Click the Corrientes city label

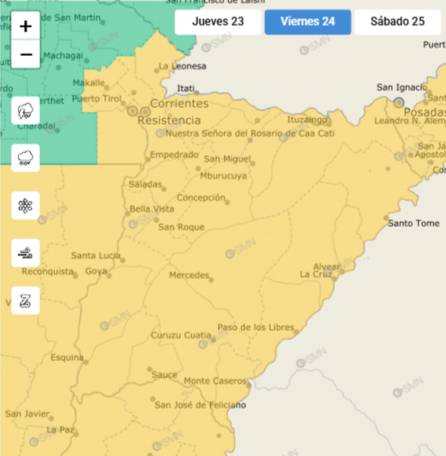tap(179, 103)
